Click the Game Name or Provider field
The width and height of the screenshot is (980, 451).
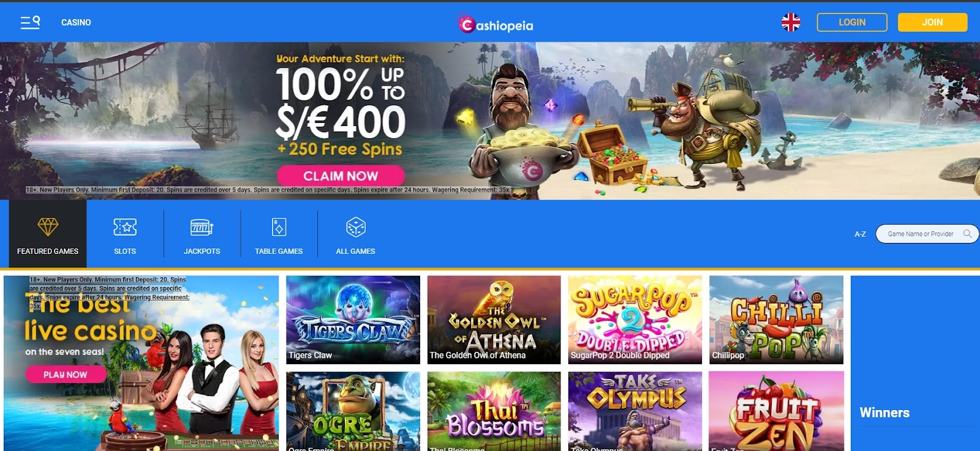tap(927, 234)
